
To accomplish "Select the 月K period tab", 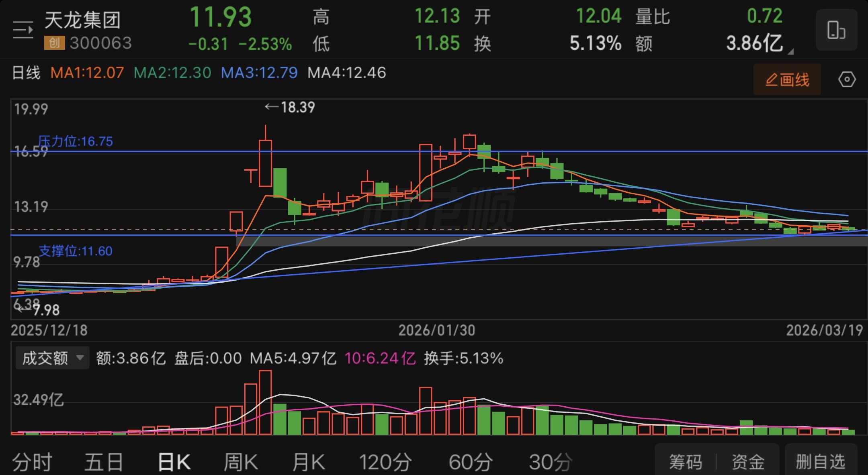I will click(309, 462).
